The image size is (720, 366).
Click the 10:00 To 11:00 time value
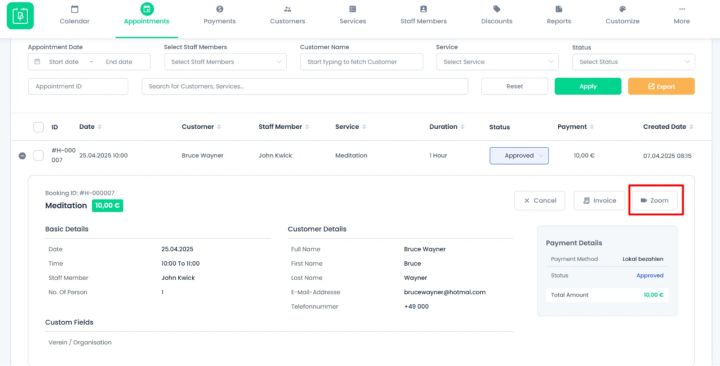click(180, 264)
